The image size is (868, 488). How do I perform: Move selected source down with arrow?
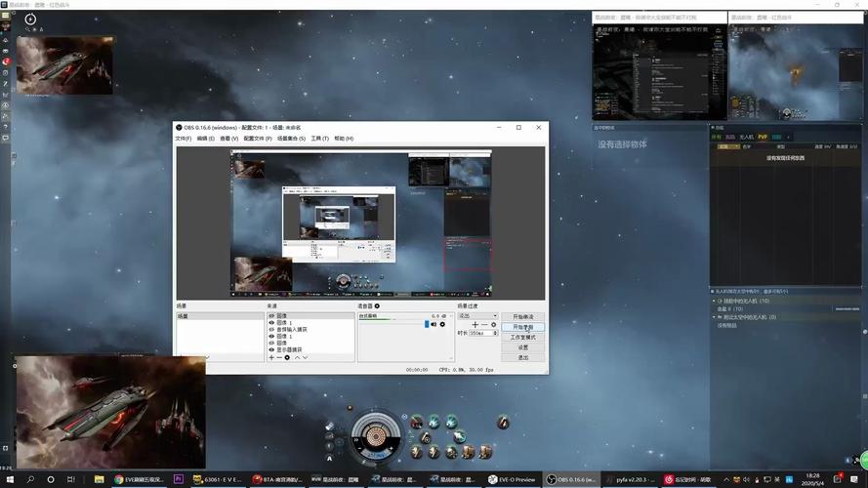pyautogui.click(x=305, y=357)
